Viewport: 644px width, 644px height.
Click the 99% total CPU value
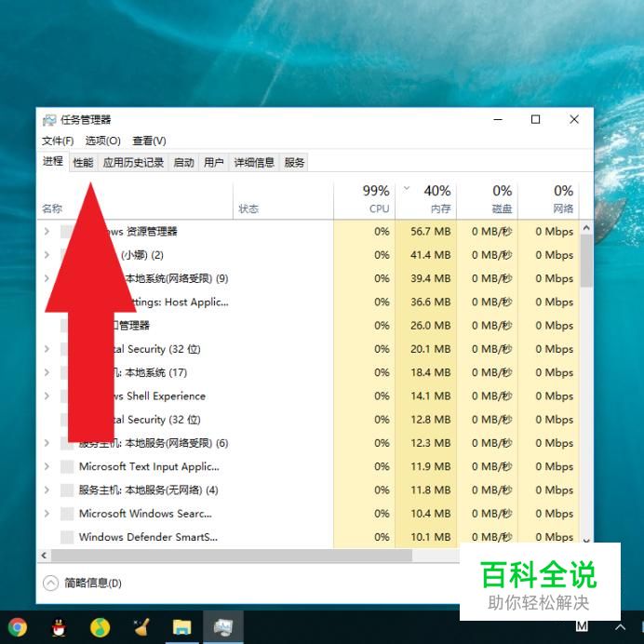click(376, 191)
